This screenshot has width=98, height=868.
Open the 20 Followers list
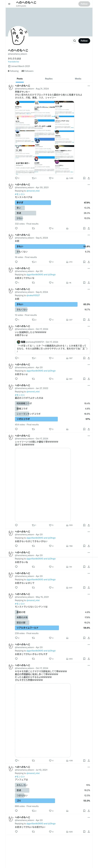[27, 71]
